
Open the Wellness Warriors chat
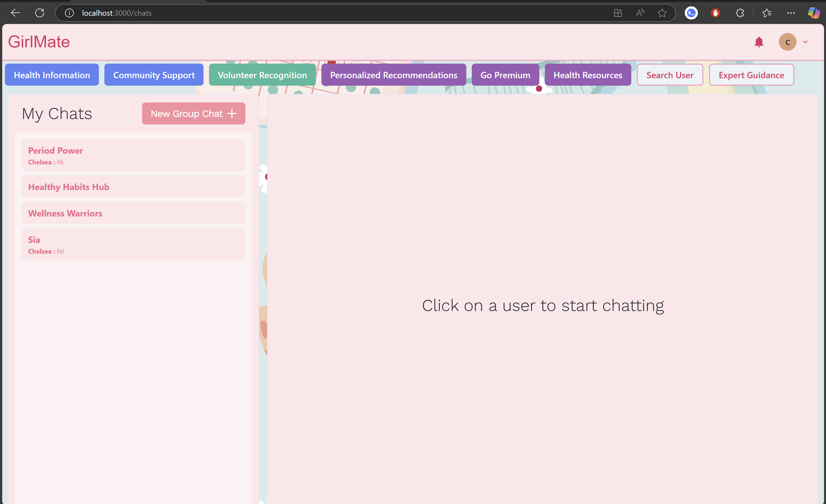(133, 213)
